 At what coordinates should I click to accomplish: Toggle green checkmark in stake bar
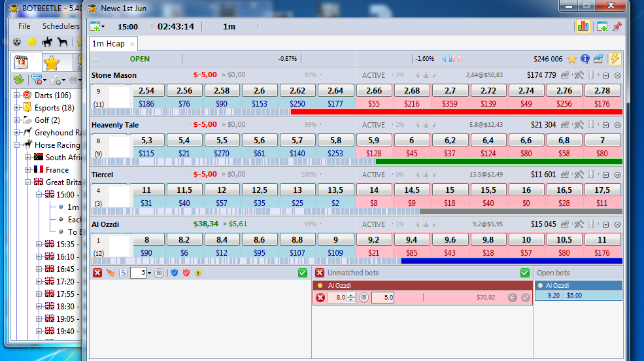tap(303, 273)
